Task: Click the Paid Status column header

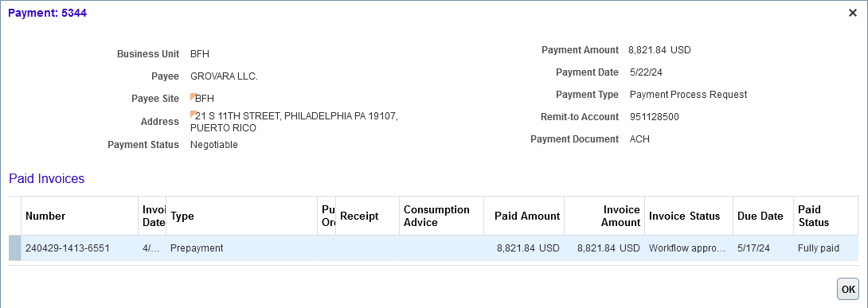Action: [x=813, y=216]
